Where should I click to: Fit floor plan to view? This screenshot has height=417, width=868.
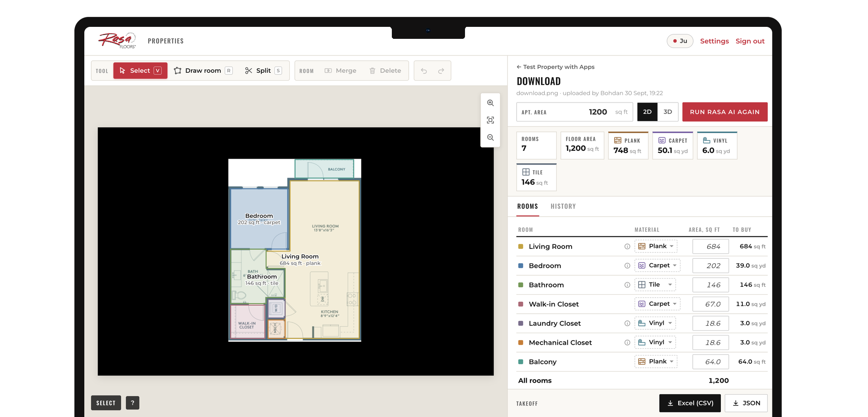click(490, 120)
